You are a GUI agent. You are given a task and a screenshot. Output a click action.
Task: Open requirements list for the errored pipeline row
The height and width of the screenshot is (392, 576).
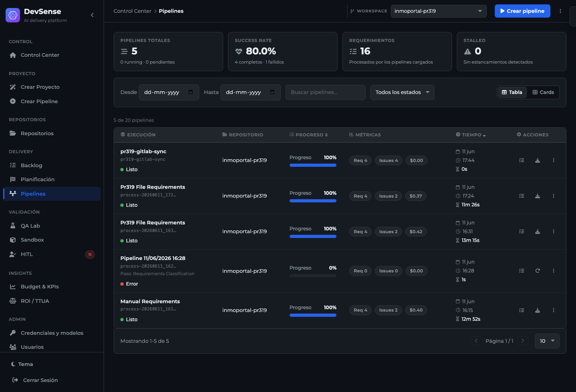(522, 271)
